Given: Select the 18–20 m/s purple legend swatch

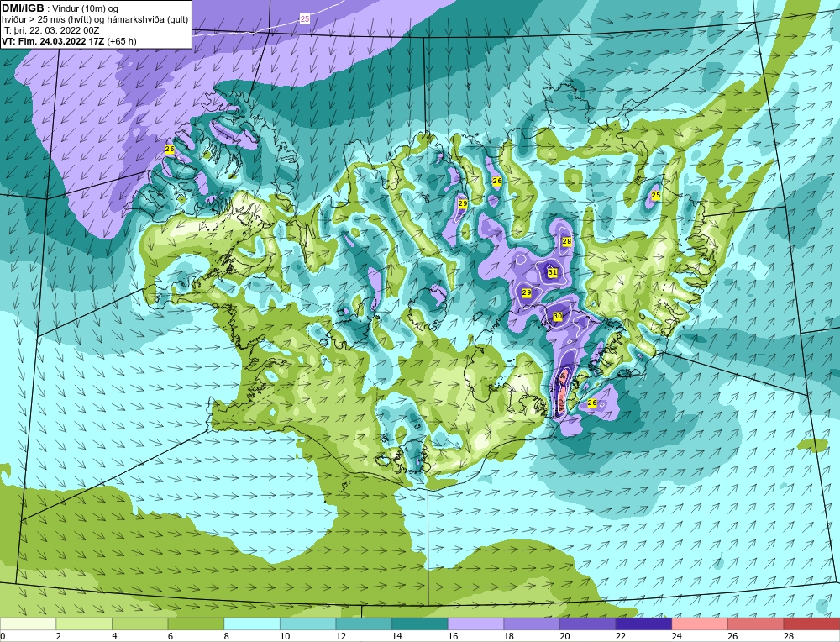Looking at the screenshot, I should 532,624.
